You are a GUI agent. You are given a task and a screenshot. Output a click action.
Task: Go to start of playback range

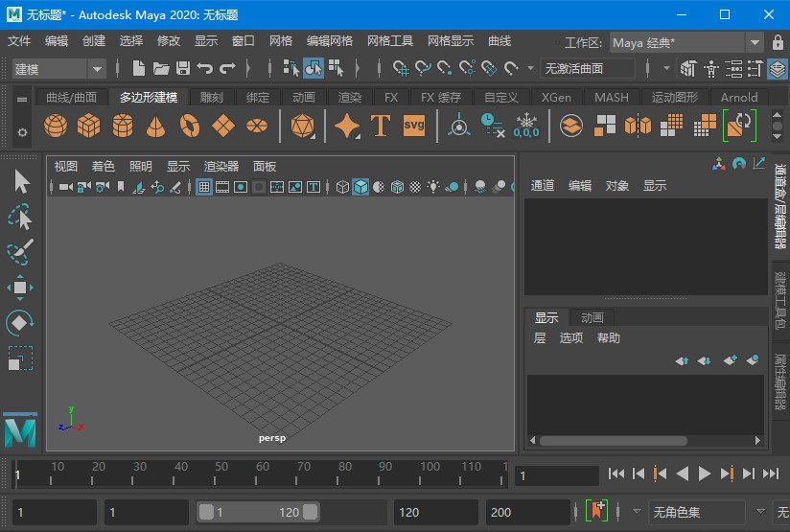click(616, 474)
